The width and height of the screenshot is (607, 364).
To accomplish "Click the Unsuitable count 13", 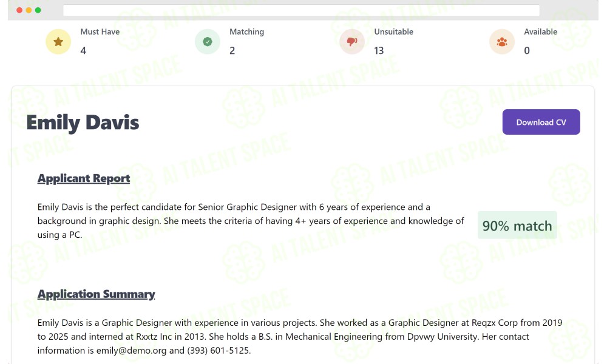I will pos(379,51).
